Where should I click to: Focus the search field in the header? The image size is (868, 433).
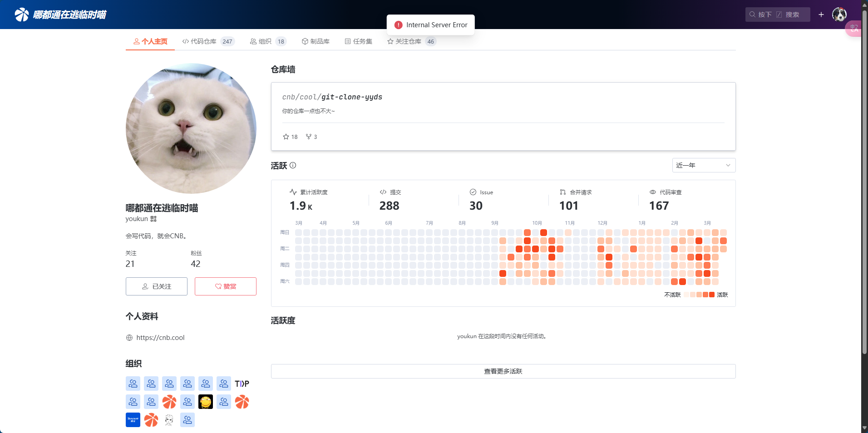777,15
